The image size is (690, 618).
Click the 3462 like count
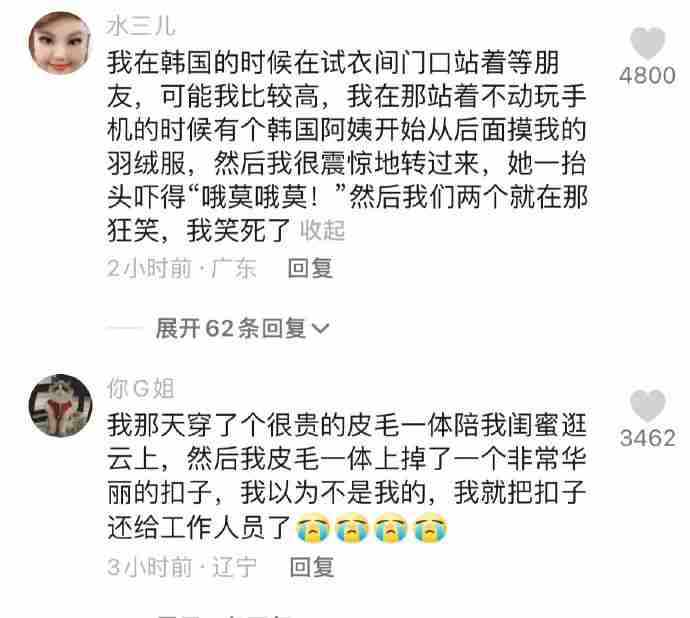point(647,438)
